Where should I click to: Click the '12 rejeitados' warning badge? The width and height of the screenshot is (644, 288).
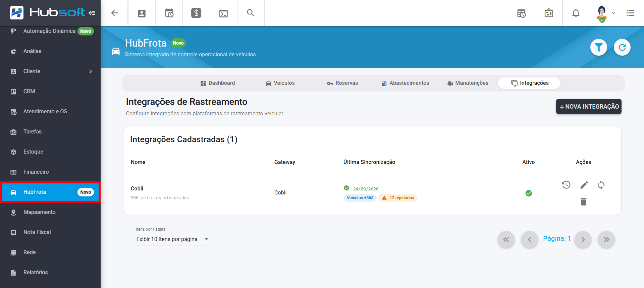click(398, 198)
